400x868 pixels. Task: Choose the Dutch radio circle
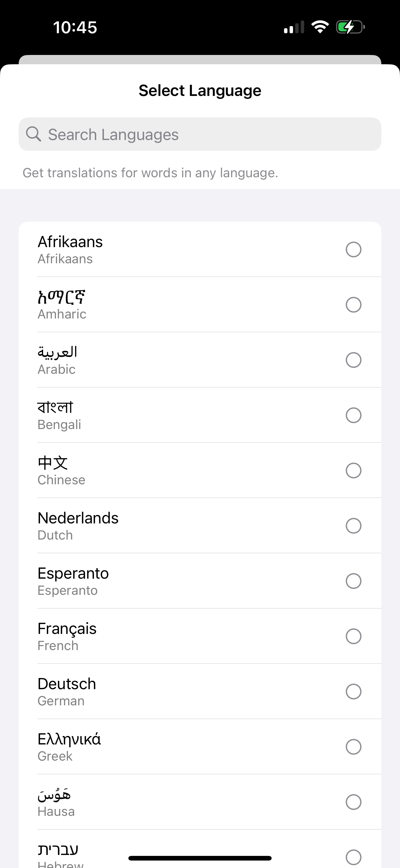pos(353,526)
